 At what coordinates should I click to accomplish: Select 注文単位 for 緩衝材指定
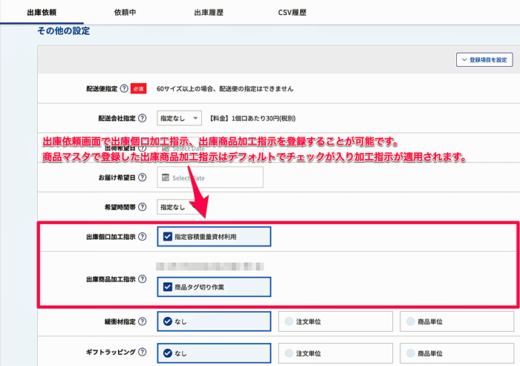(x=336, y=321)
